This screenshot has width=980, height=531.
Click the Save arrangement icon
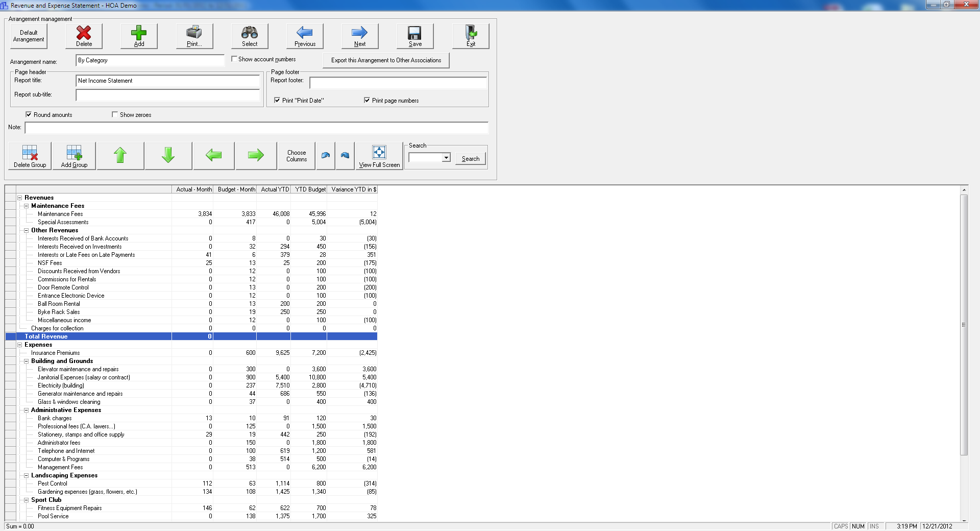[x=414, y=36]
